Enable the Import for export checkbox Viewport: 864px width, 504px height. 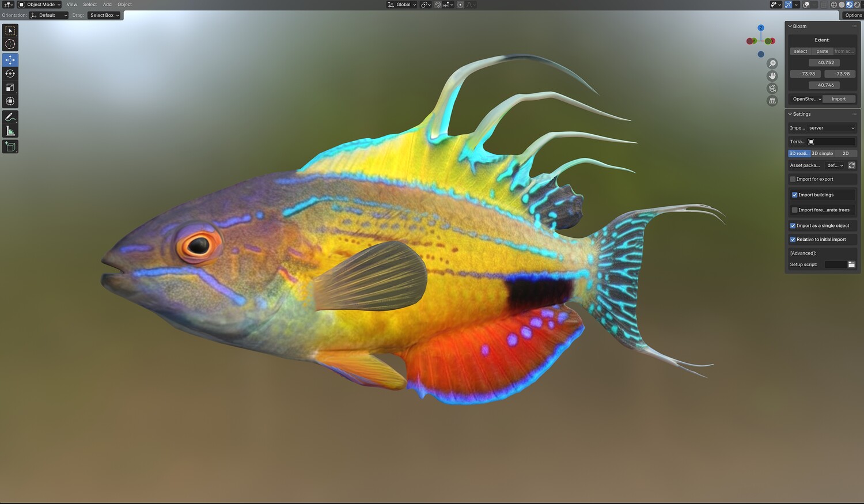click(793, 179)
